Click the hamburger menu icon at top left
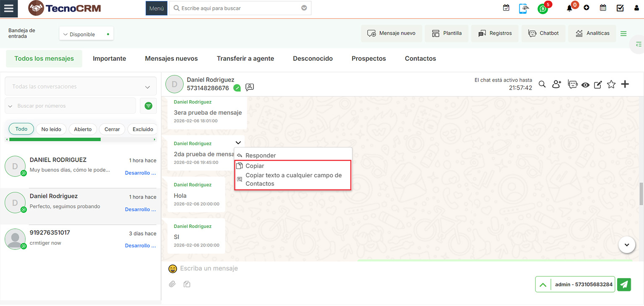This screenshot has width=644, height=306. click(x=8, y=9)
